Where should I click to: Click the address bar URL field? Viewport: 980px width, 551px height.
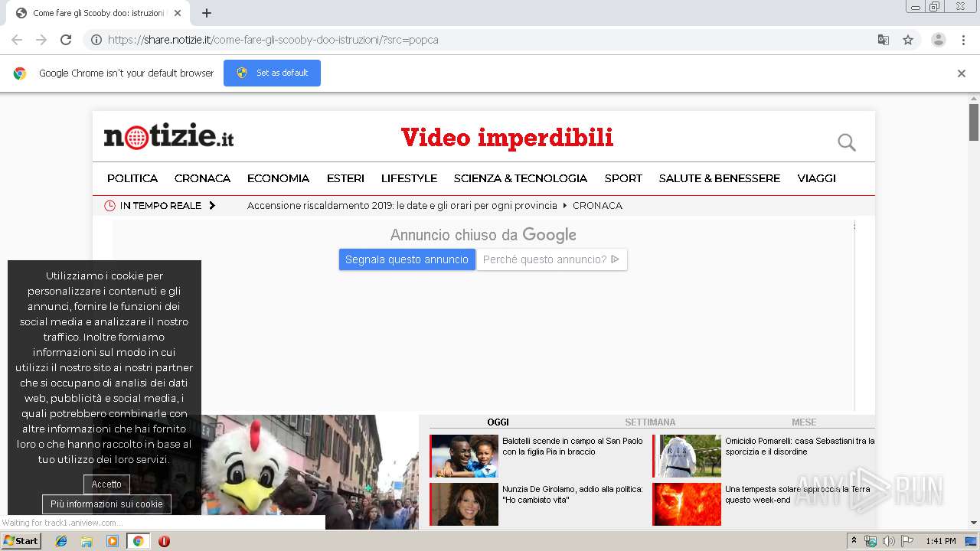pos(490,40)
